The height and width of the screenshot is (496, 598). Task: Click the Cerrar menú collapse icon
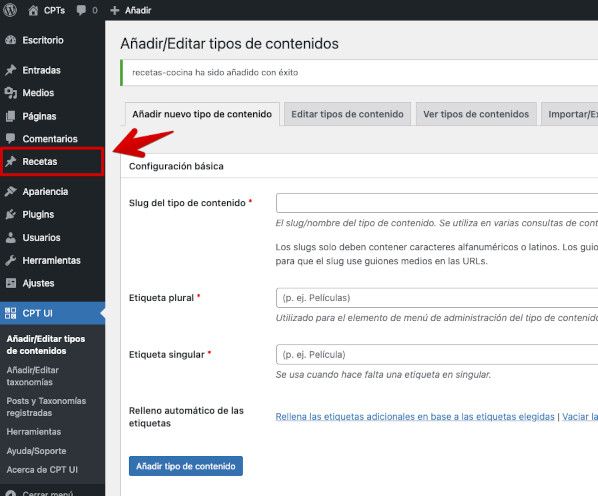(11, 493)
